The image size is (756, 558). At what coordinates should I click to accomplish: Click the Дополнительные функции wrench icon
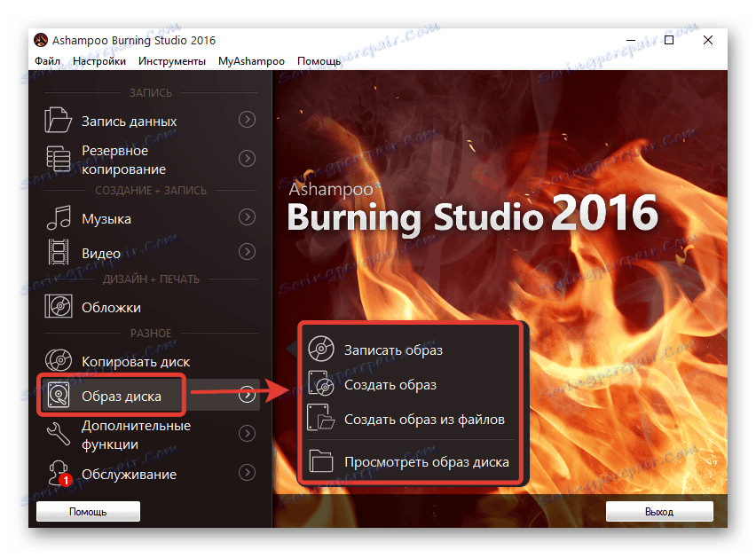(58, 434)
